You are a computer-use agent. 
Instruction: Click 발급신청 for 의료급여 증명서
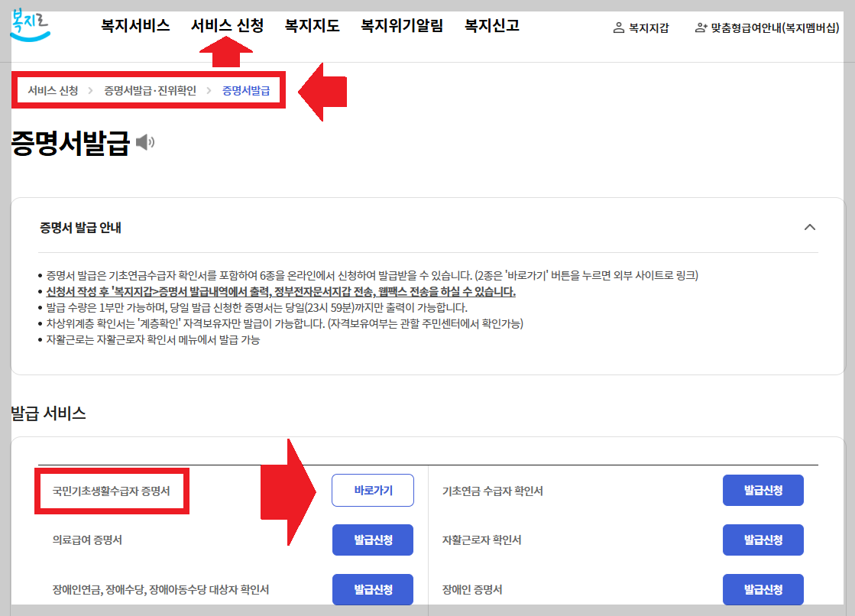372,540
